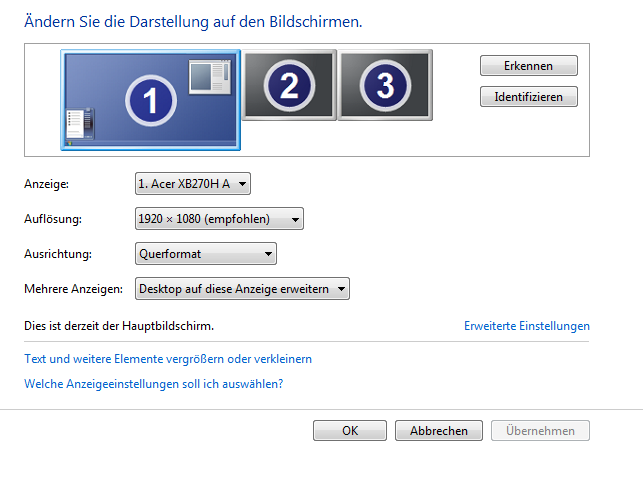Open the Mehrere Anzeigen dropdown
The height and width of the screenshot is (485, 643).
pyautogui.click(x=242, y=289)
